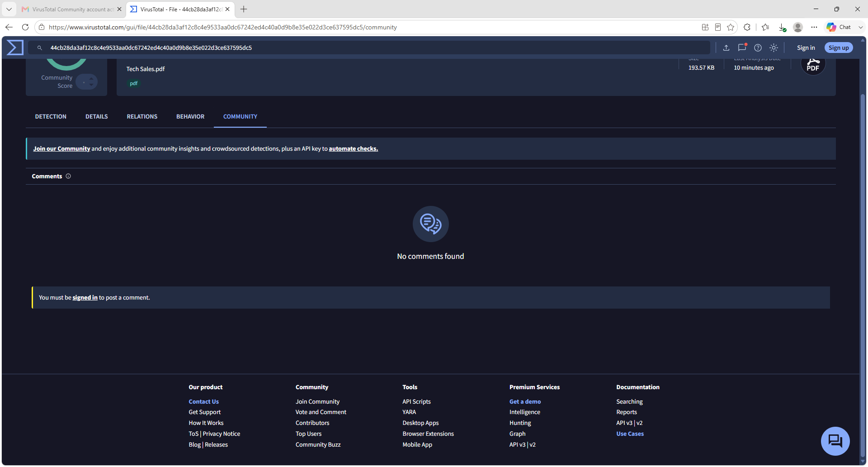Follow the Join our Community link
Screen dimensions: 868x467
click(x=61, y=149)
